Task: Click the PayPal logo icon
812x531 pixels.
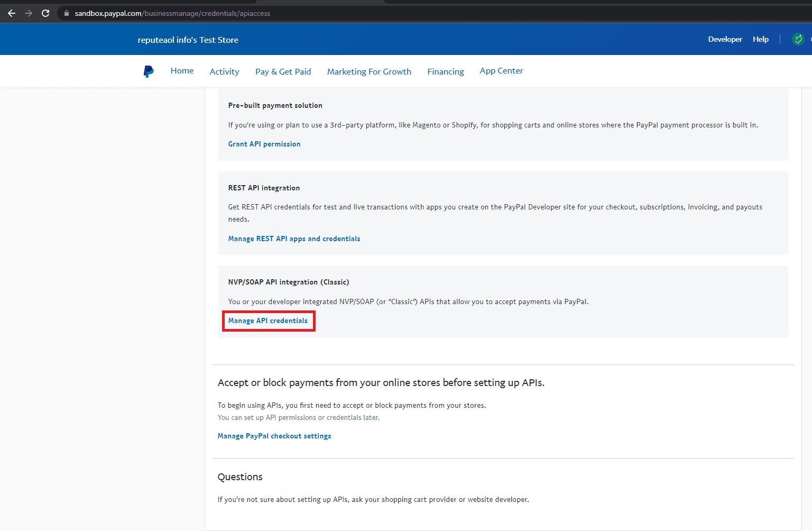Action: (149, 71)
